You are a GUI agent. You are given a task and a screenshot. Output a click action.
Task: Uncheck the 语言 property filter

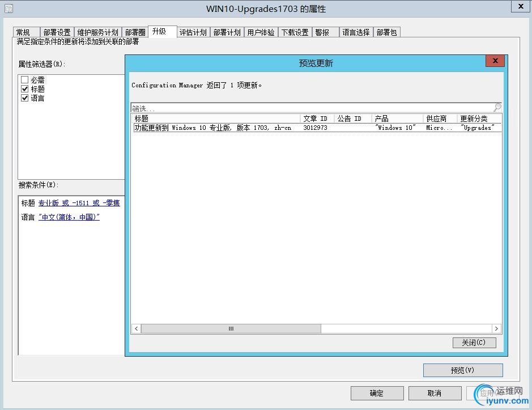tap(24, 98)
